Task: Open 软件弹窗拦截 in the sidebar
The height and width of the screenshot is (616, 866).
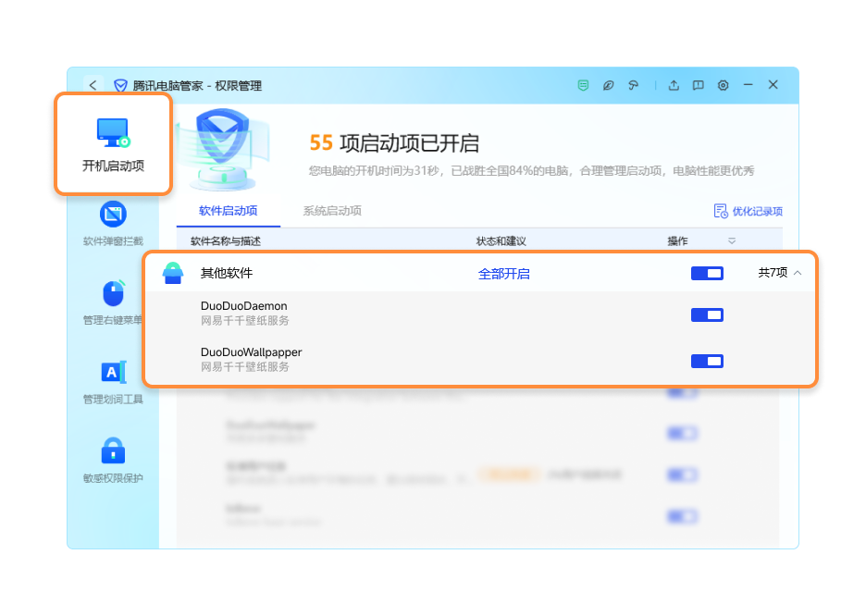Action: [x=113, y=224]
